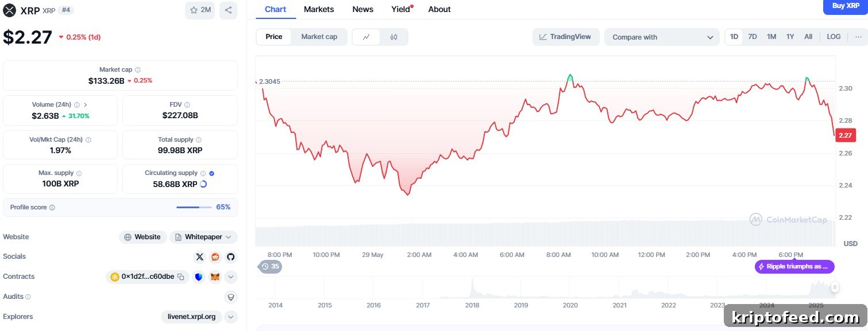
Task: Click the 99.98B XRP total supply
Action: click(180, 150)
